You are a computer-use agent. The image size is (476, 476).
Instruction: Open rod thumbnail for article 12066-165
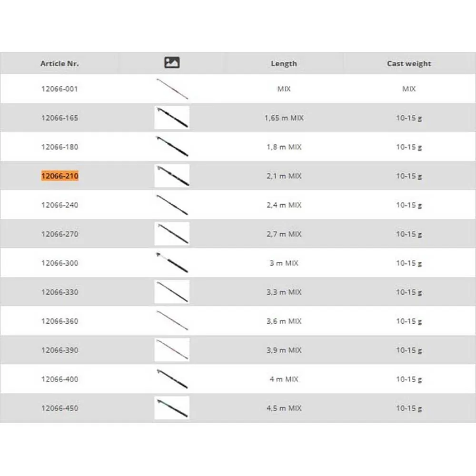pos(172,118)
